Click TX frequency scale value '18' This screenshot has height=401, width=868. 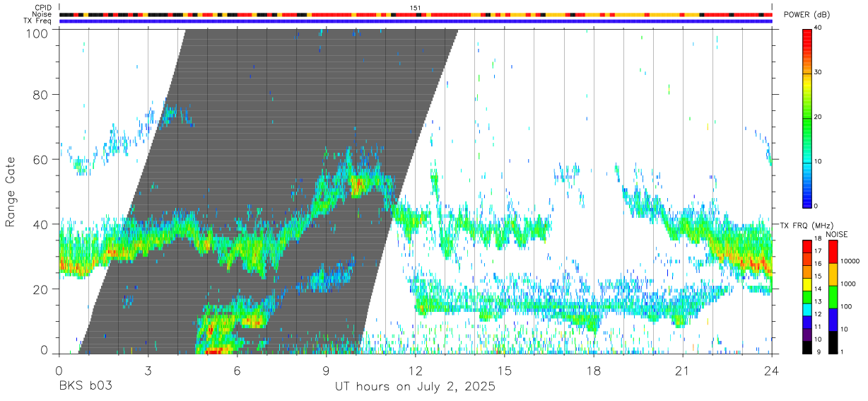(x=818, y=240)
